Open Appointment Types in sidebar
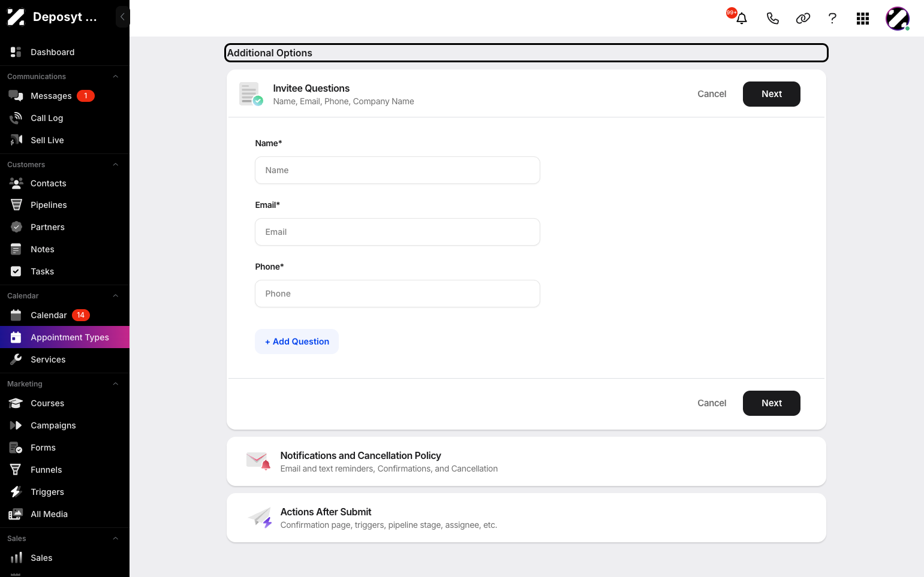 tap(65, 337)
